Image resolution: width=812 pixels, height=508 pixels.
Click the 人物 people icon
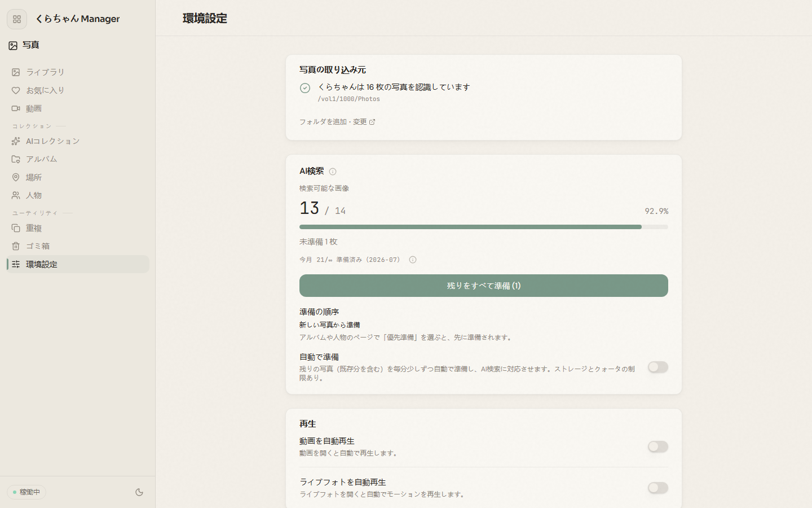click(x=16, y=195)
